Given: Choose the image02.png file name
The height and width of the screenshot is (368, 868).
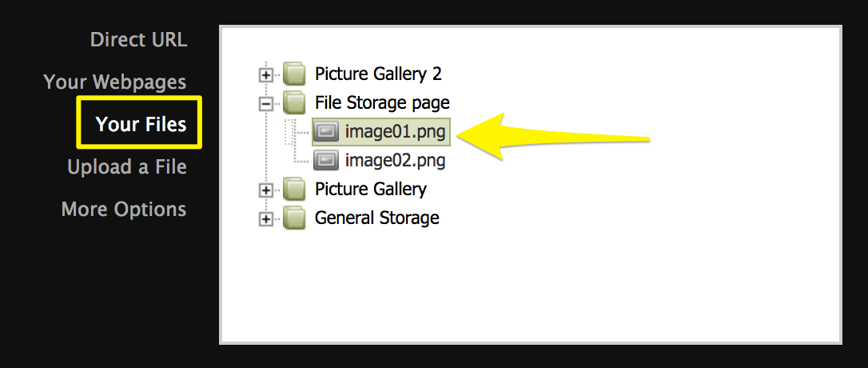Looking at the screenshot, I should (x=395, y=160).
